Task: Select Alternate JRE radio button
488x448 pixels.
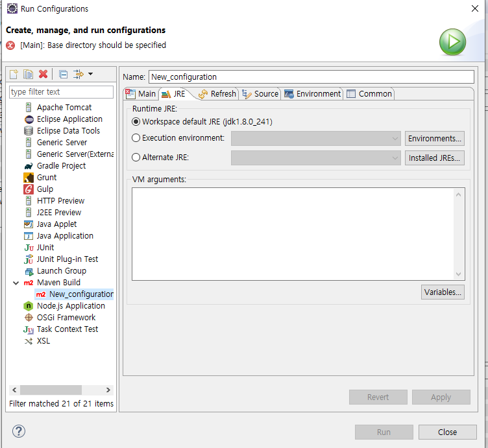Action: pos(136,158)
